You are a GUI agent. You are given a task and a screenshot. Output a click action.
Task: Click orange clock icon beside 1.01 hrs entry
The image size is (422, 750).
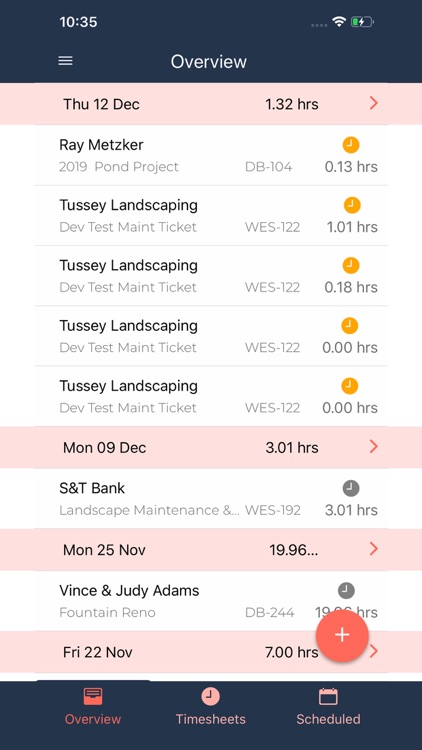point(352,205)
